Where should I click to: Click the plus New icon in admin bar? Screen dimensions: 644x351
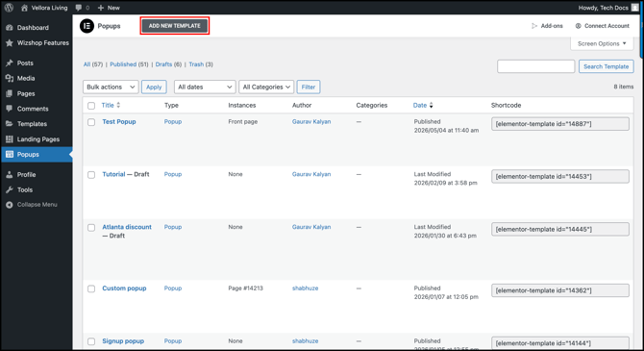pos(101,8)
